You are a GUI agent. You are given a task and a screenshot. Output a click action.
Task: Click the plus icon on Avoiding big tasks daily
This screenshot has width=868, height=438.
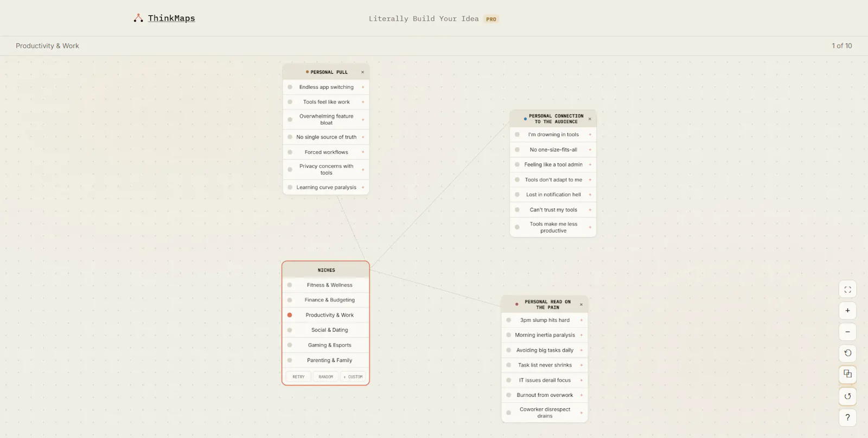(581, 350)
